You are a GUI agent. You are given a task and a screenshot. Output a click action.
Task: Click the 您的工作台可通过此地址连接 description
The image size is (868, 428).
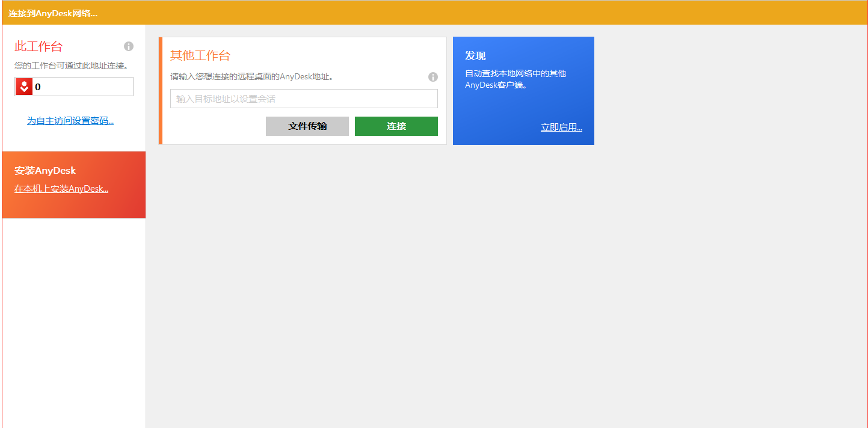pos(72,66)
